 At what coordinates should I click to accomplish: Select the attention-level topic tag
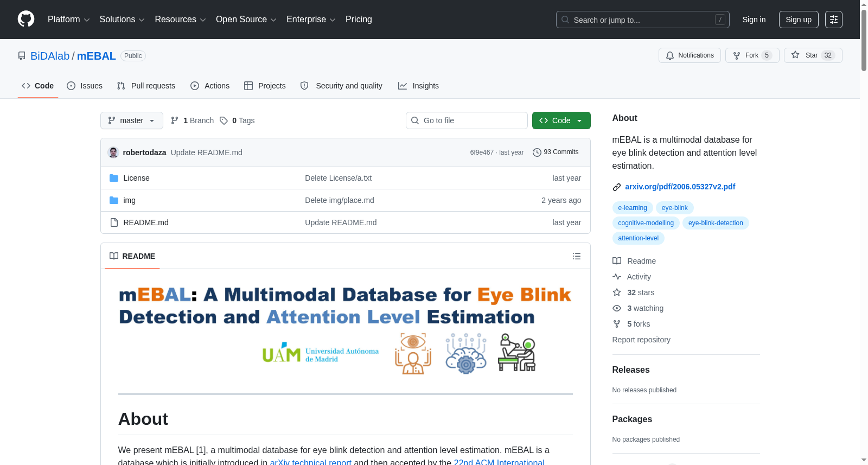(639, 238)
